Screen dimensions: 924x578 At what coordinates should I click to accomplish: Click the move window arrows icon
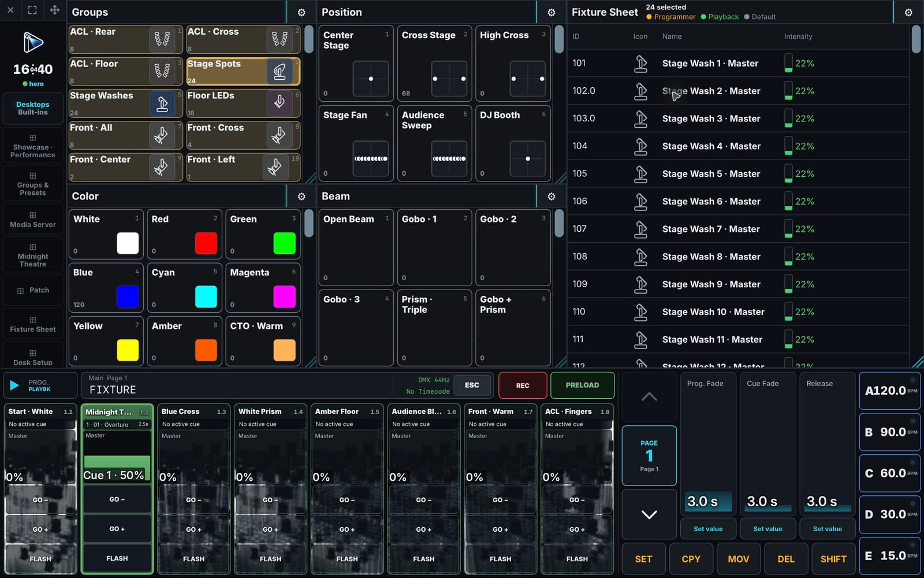tap(54, 10)
